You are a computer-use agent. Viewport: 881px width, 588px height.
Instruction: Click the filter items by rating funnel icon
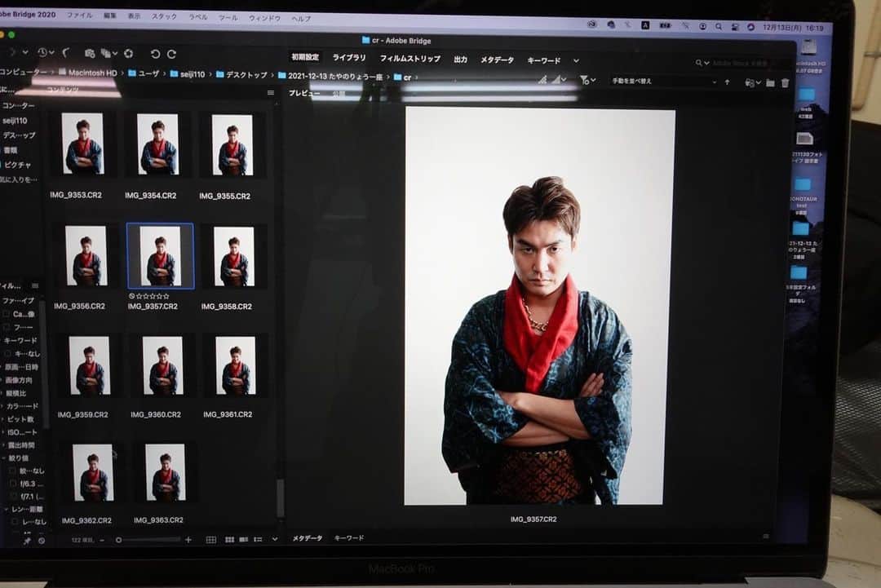click(x=587, y=80)
